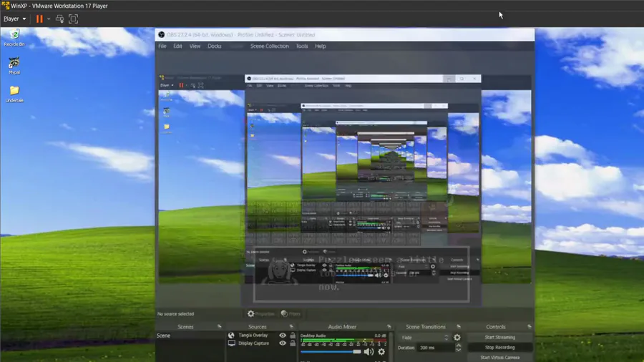Click the Start Streaming button
This screenshot has height=362, width=644.
point(500,338)
